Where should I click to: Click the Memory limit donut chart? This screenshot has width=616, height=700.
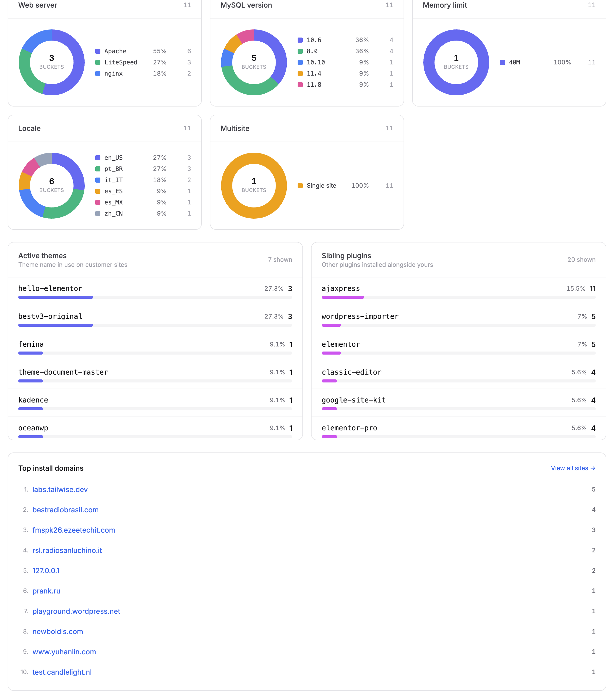tap(456, 62)
